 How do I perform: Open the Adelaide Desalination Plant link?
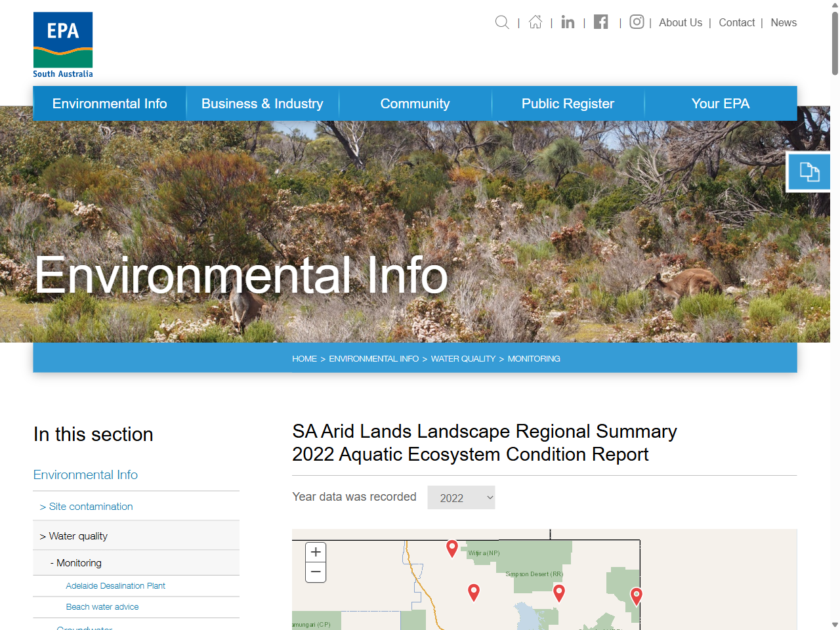pyautogui.click(x=115, y=585)
